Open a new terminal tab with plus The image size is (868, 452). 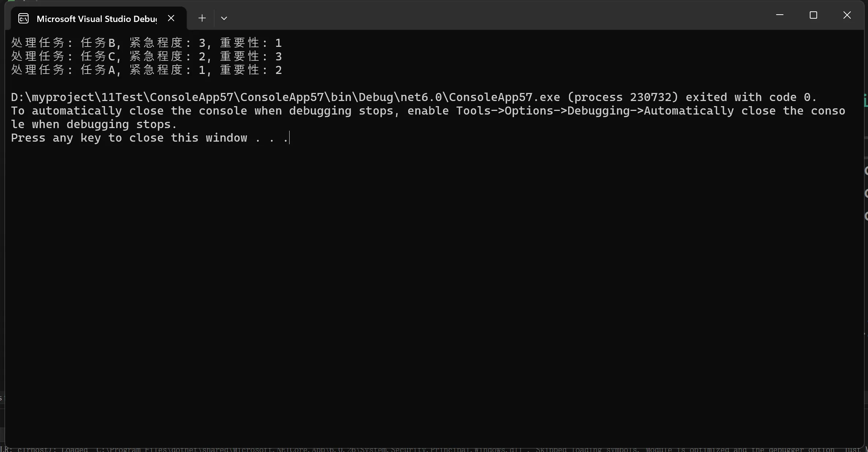(202, 18)
